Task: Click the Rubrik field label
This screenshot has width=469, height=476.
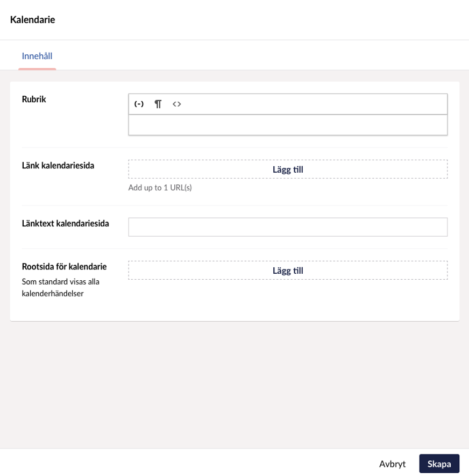Action: (x=34, y=100)
